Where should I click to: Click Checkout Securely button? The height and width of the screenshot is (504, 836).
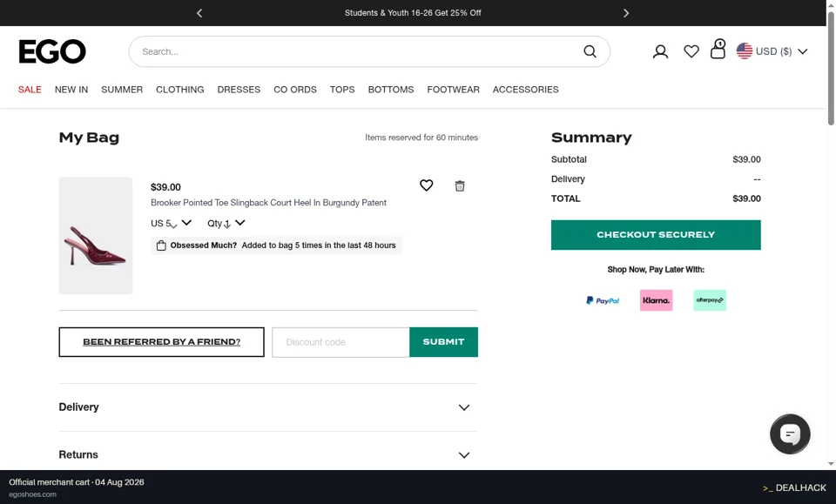(x=656, y=235)
